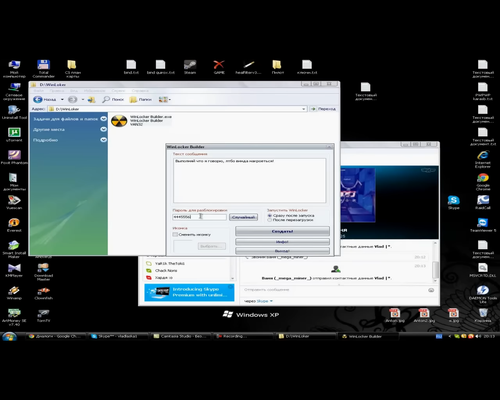500x400 pixels.
Task: Open the Skype desktop icon
Action: [454, 202]
